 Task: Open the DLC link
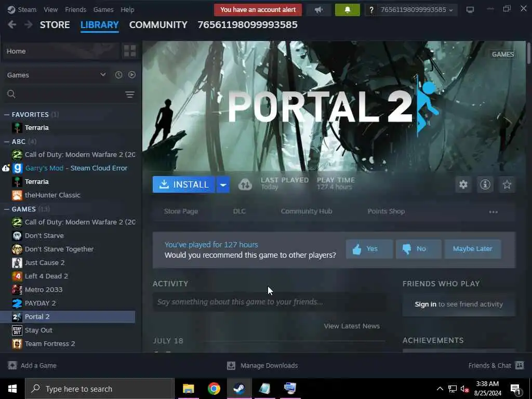click(x=239, y=211)
